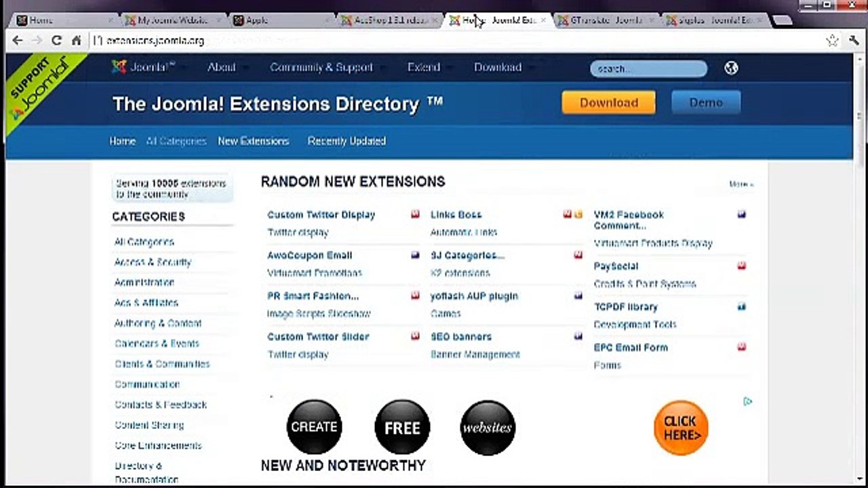
Task: Open the AwoCoupon Email extension
Action: pos(310,255)
